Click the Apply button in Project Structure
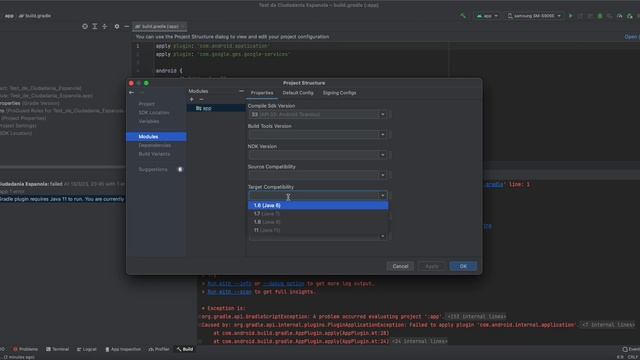This screenshot has height=360, width=640. 431,266
